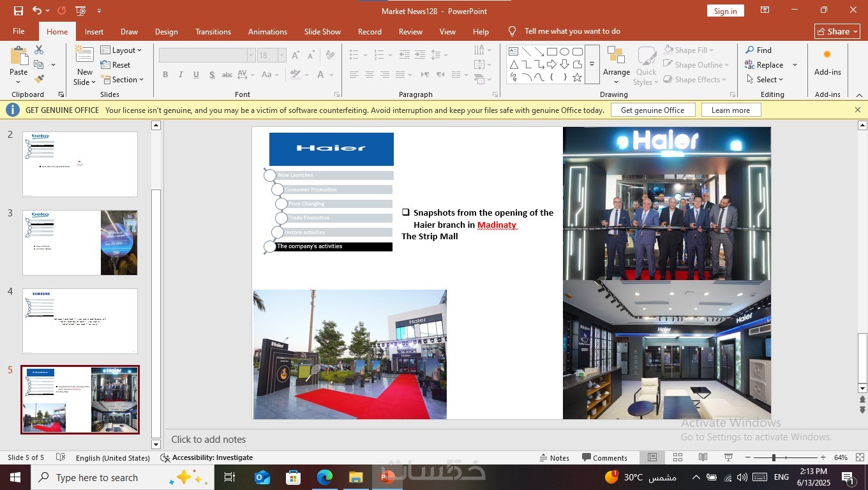The width and height of the screenshot is (868, 490).
Task: Undo the last action
Action: [37, 11]
